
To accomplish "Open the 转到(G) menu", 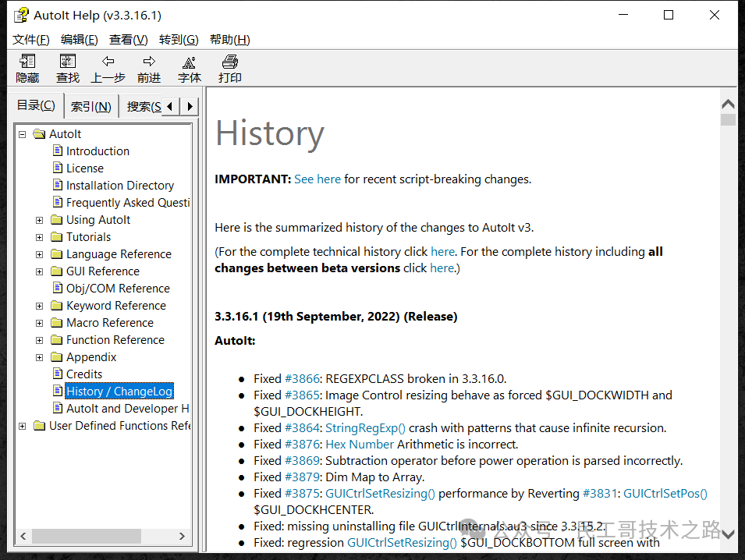I will [179, 40].
